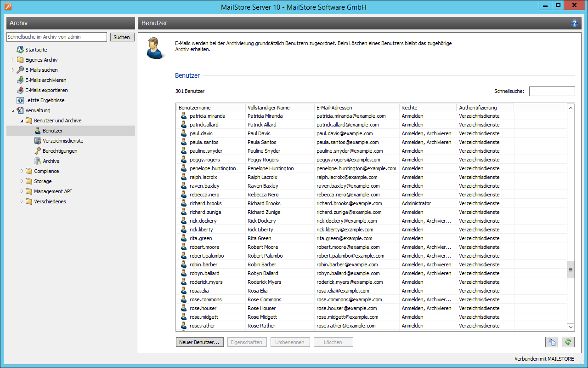The width and height of the screenshot is (588, 368).
Task: Select rose.midgett user row
Action: [x=372, y=317]
